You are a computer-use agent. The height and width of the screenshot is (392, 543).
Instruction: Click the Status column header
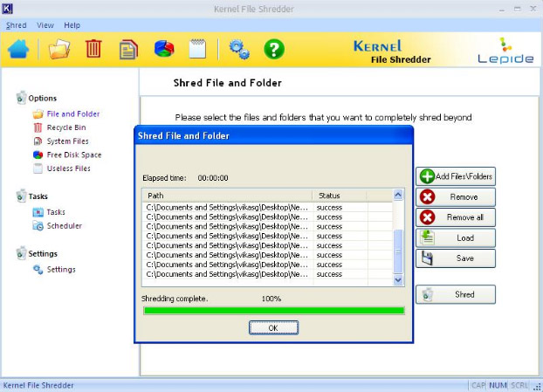[340, 196]
